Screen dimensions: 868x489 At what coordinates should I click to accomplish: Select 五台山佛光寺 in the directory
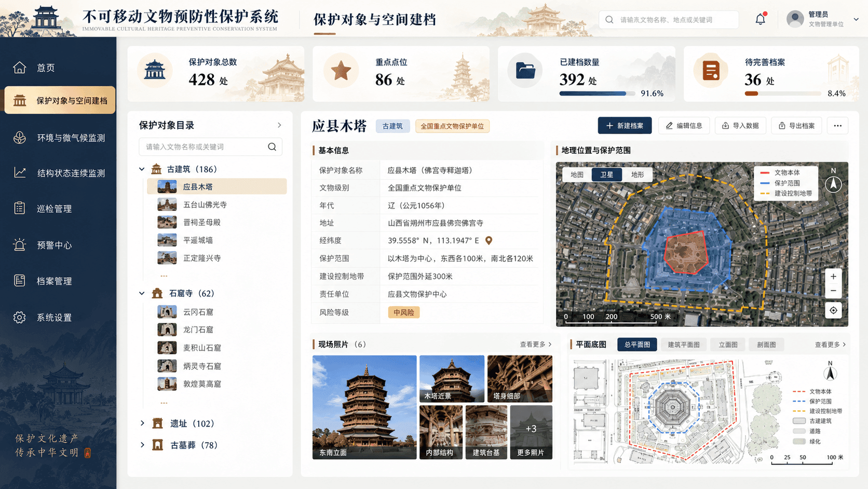click(x=216, y=205)
